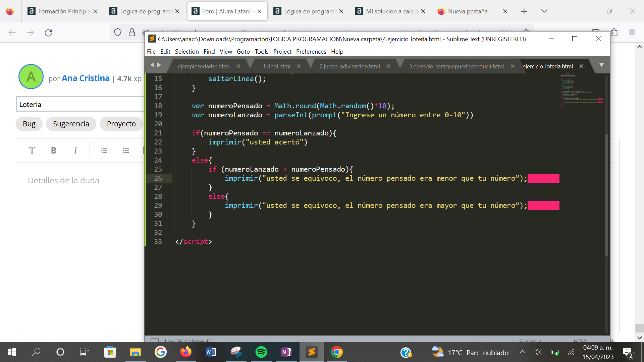Select the Sugerencia category button
Viewport: 644px width, 362px height.
tap(71, 124)
